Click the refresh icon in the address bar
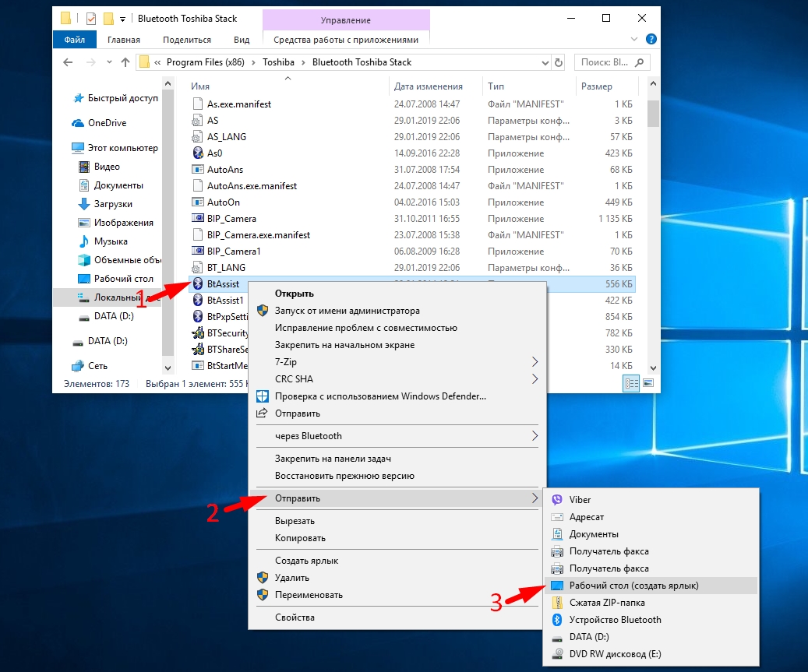Image resolution: width=808 pixels, height=672 pixels. [559, 62]
